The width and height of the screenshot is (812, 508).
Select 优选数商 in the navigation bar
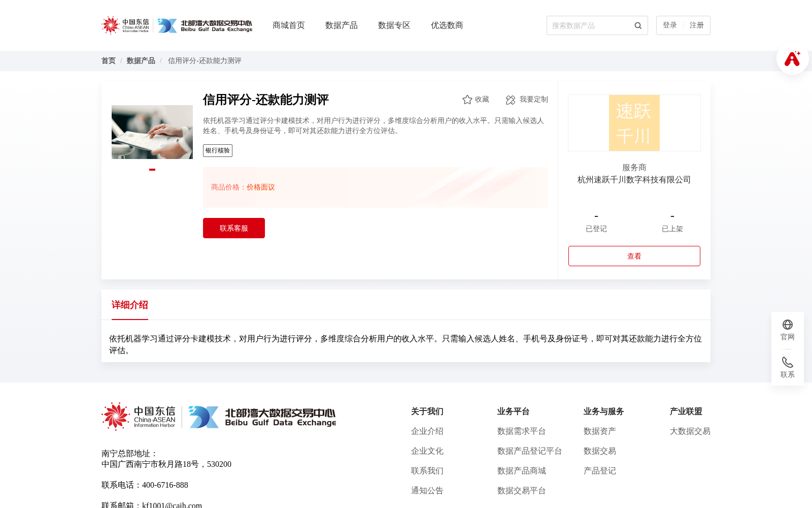[x=447, y=25]
